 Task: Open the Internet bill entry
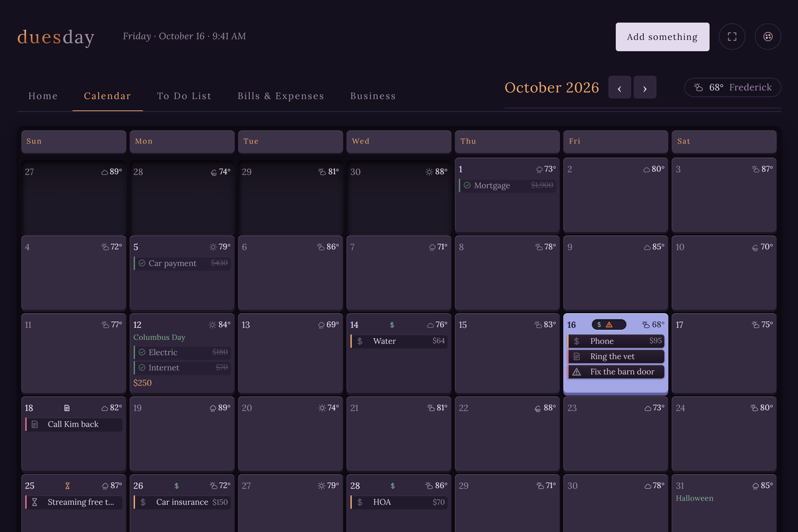pos(182,368)
